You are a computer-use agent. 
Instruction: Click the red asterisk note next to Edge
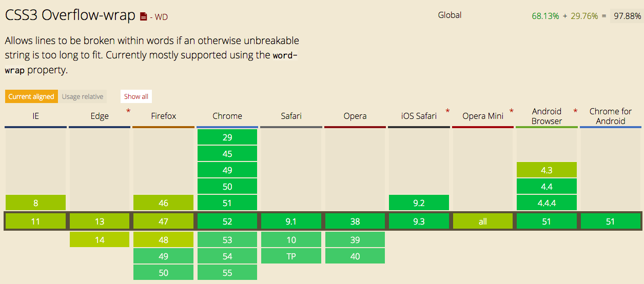point(128,111)
